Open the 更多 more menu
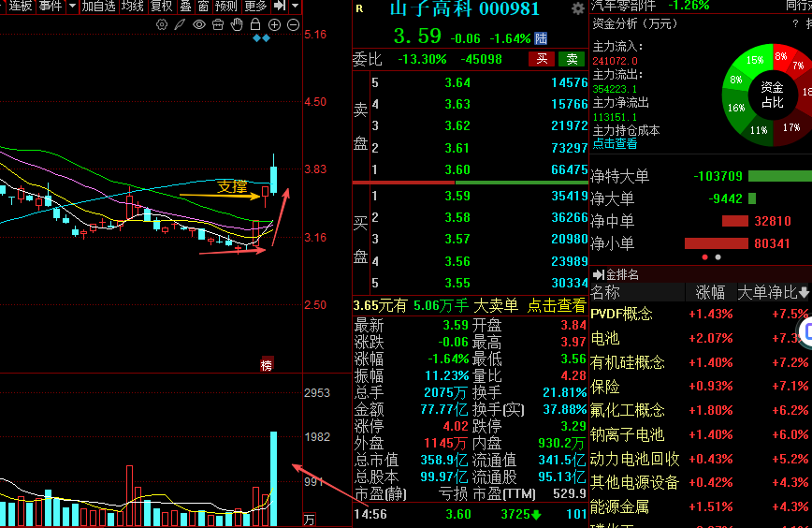812x528 pixels. pos(255,6)
